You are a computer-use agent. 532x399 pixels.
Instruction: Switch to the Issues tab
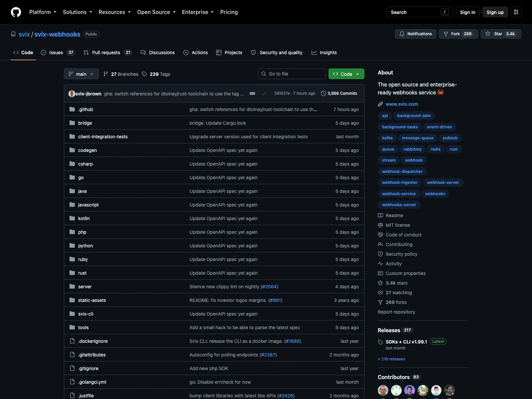pyautogui.click(x=58, y=53)
